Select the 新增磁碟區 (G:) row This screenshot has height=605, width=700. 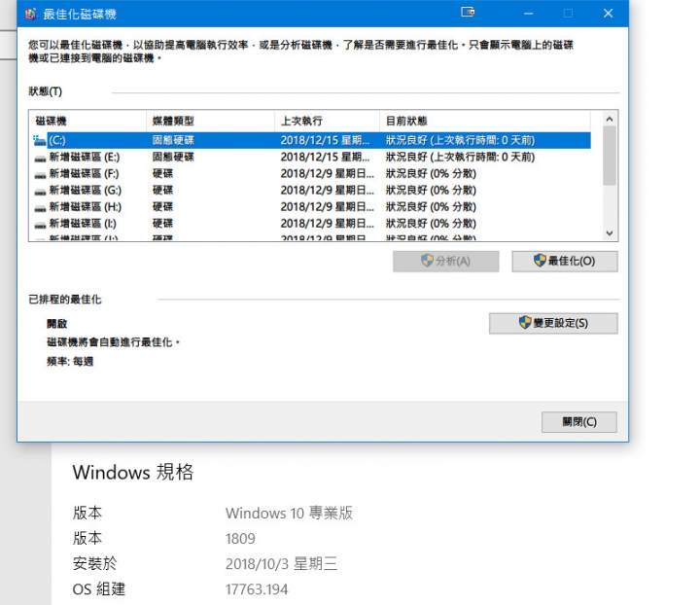pyautogui.click(x=312, y=190)
